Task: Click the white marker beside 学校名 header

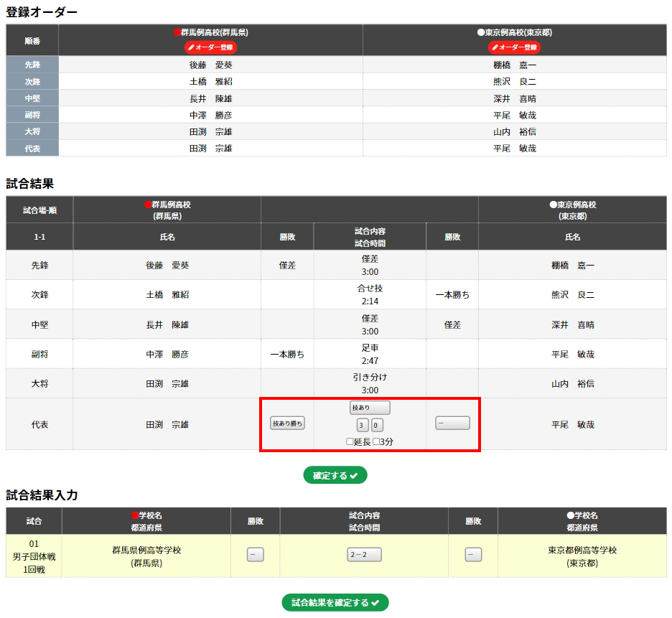Action: pyautogui.click(x=571, y=515)
